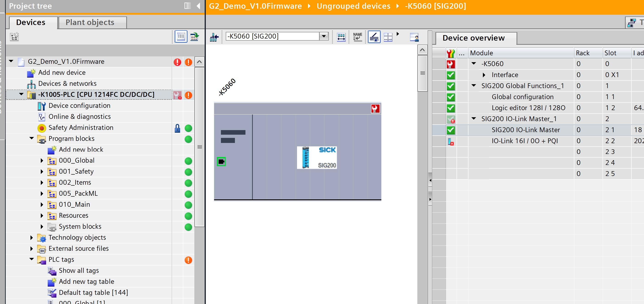Click the zoom-to-selection icon in toolbar
This screenshot has width=644, height=304.
tap(414, 37)
